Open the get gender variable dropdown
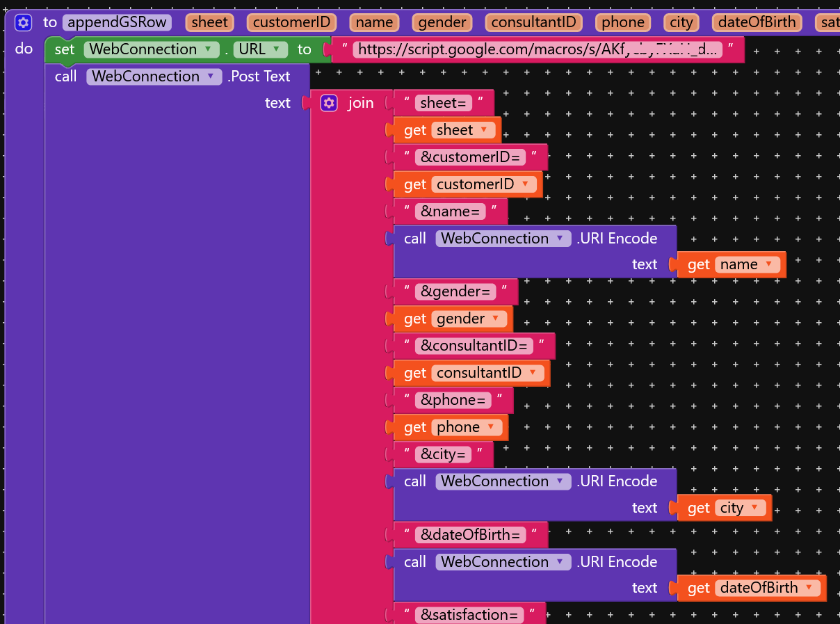 pyautogui.click(x=495, y=319)
